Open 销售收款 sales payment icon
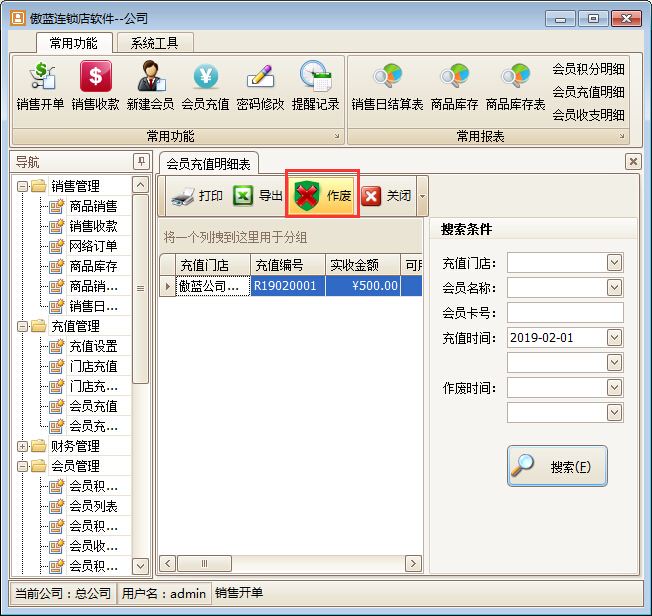The image size is (652, 616). [x=95, y=86]
